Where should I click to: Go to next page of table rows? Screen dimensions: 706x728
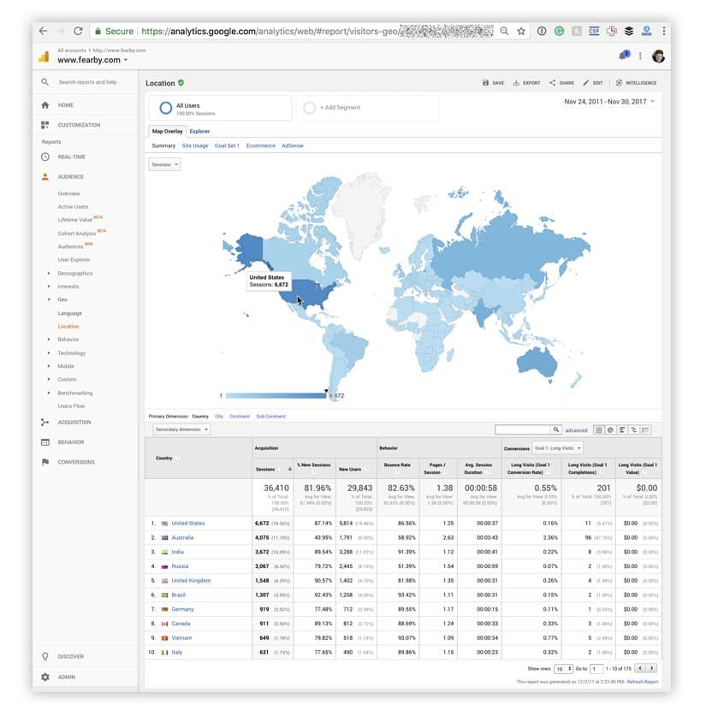pyautogui.click(x=651, y=668)
